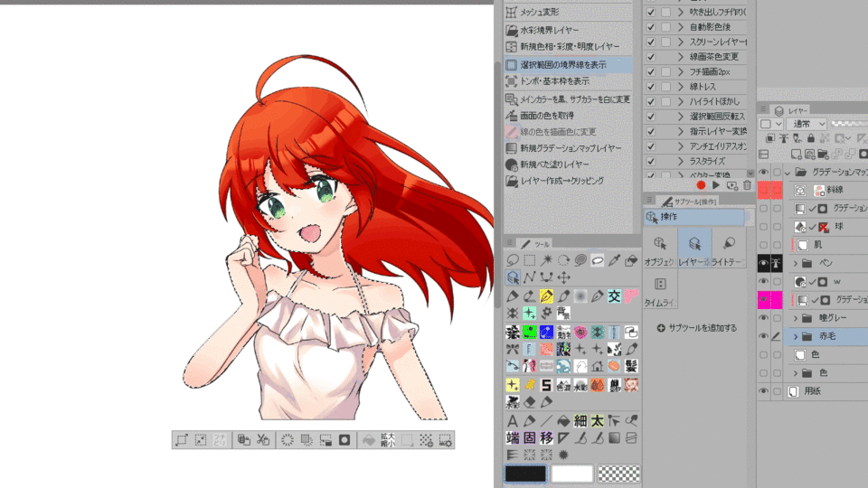
Task: Select the Lasso selection tool
Action: pos(513,260)
